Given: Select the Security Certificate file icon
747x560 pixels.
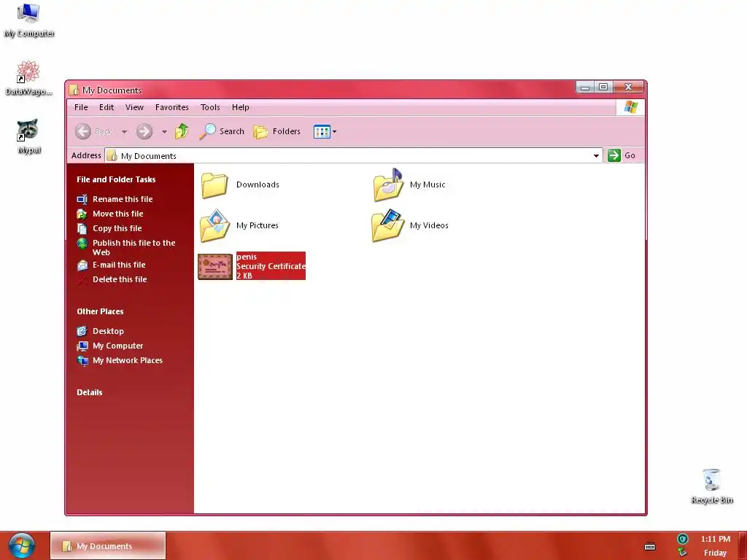Looking at the screenshot, I should click(x=215, y=266).
